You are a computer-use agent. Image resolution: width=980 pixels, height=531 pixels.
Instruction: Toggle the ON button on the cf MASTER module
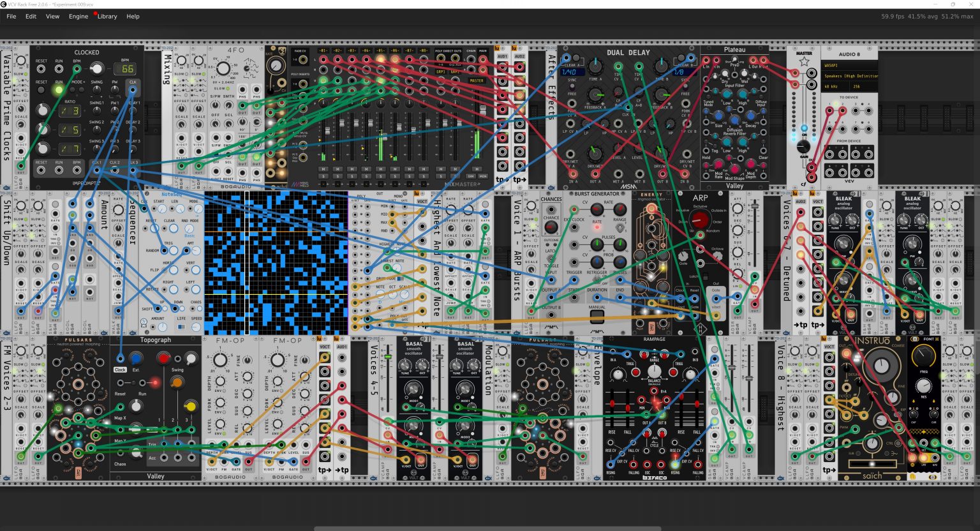(804, 128)
